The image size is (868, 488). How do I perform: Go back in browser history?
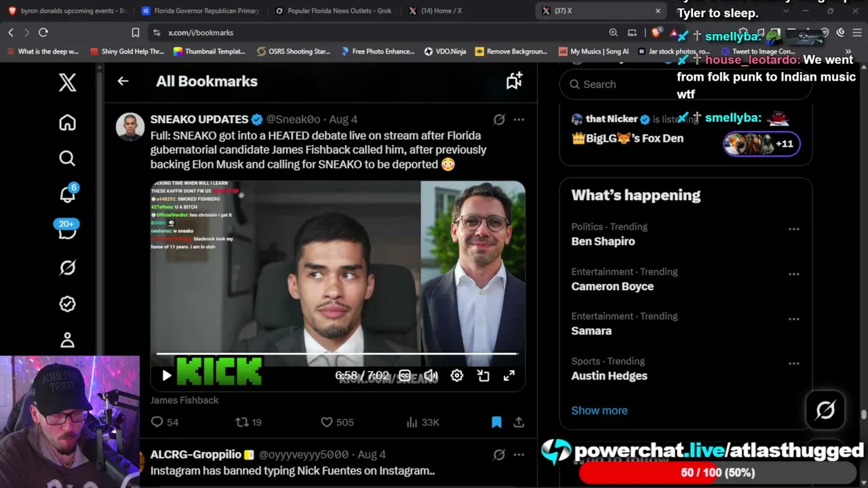tap(11, 33)
